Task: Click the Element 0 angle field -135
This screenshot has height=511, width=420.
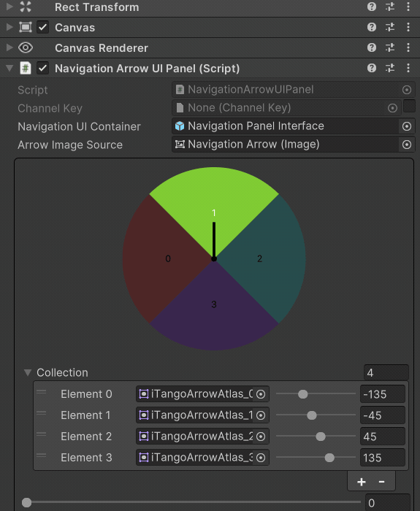Action: coord(383,394)
